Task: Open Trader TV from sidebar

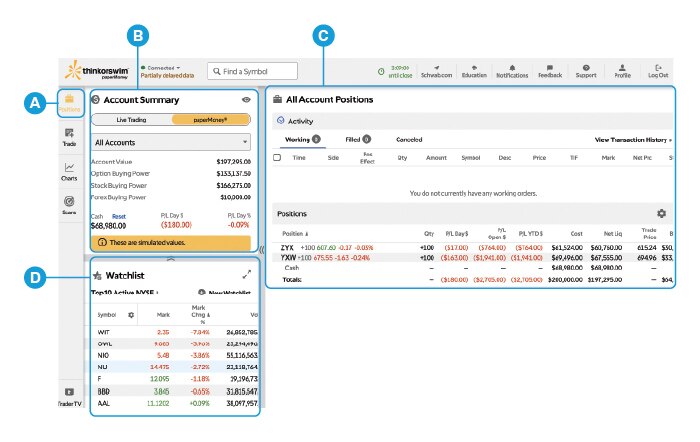Action: (x=70, y=397)
